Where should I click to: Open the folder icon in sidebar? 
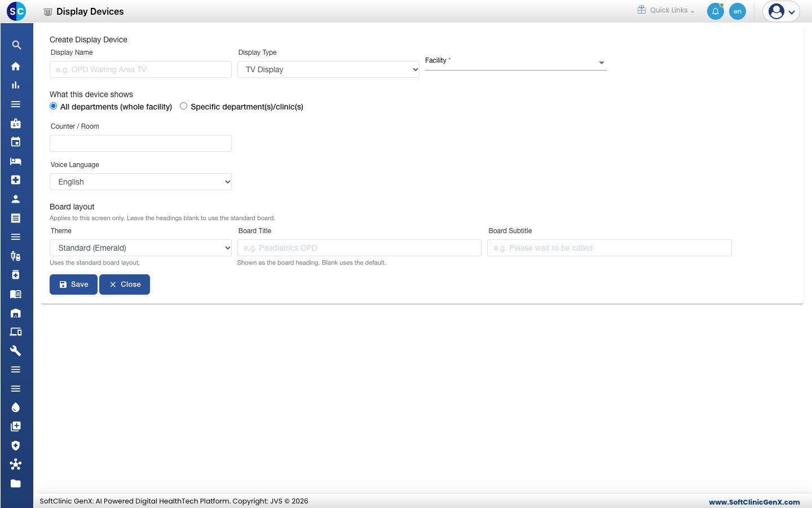[x=16, y=483]
